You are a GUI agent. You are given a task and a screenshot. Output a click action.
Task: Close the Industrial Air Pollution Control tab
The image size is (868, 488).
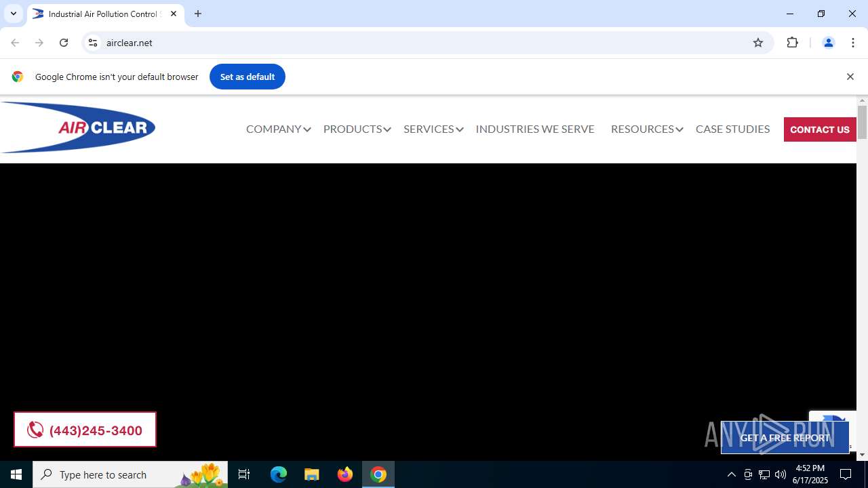[x=174, y=14]
